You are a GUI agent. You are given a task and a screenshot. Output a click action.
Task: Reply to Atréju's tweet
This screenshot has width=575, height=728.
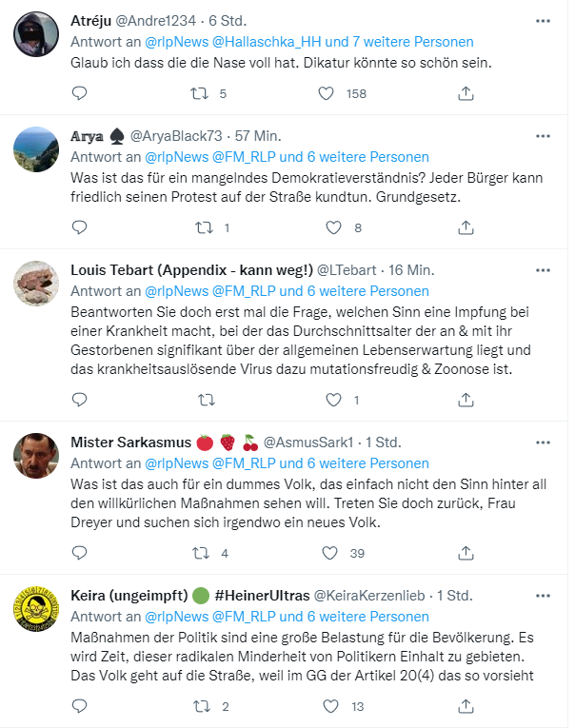(80, 93)
